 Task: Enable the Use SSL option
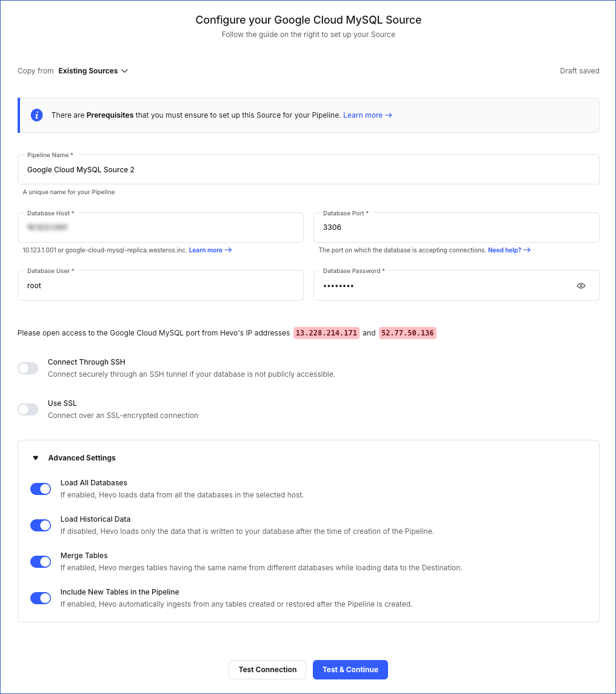click(x=27, y=409)
